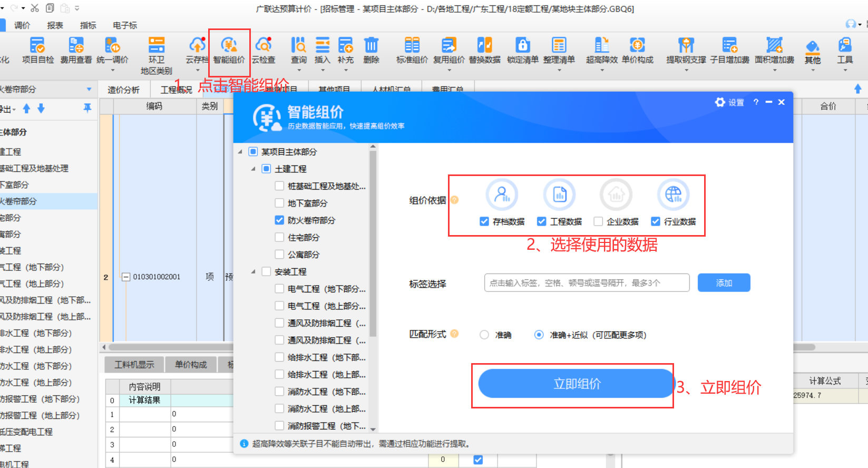Open the 整理清单 tool
Image resolution: width=868 pixels, height=468 pixels.
559,51
